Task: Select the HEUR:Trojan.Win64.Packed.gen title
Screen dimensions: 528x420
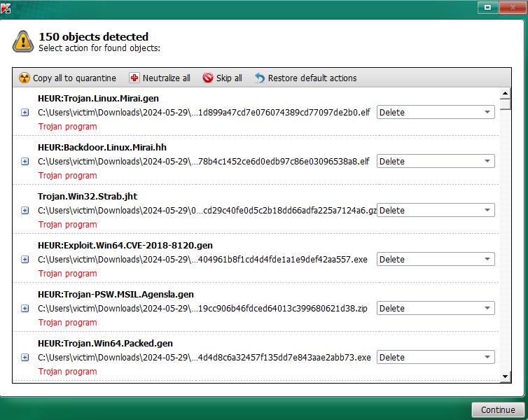Action: click(106, 343)
